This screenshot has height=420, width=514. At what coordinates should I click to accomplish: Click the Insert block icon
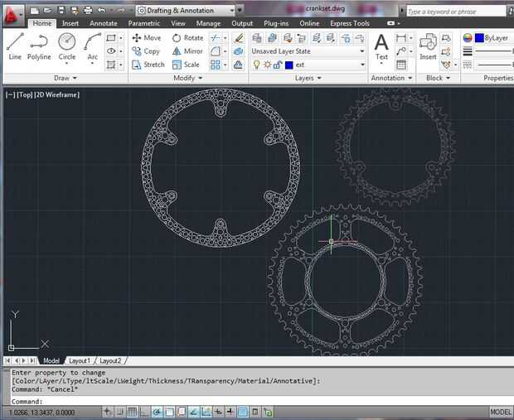(x=428, y=47)
